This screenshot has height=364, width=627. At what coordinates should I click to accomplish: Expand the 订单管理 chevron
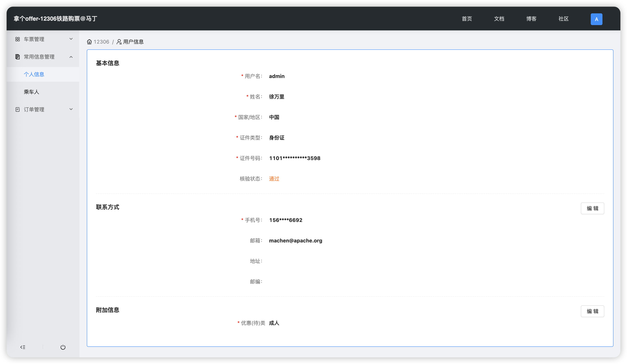pos(71,109)
